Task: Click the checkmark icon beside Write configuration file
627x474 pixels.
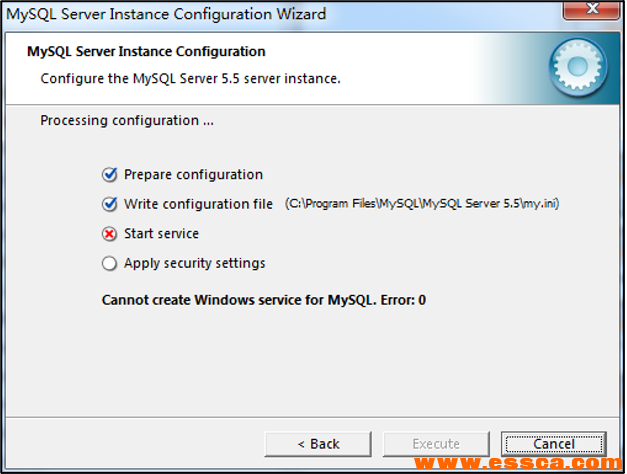Action: (110, 204)
